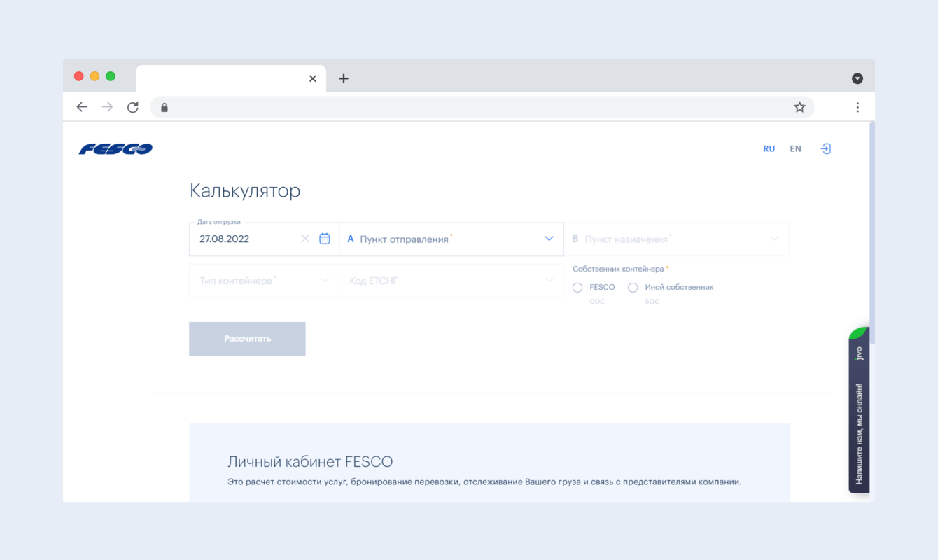
Task: Open a new browser tab
Action: coord(344,78)
